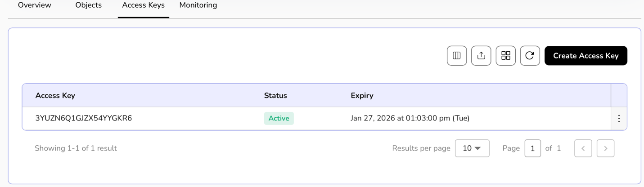Click the Page number input field
The height and width of the screenshot is (187, 644).
click(532, 148)
